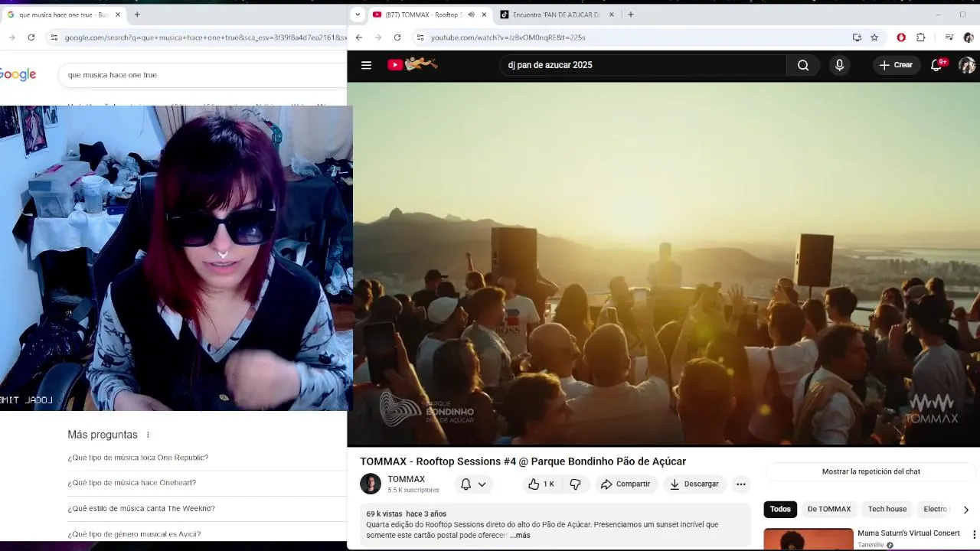Click the video player to pause
This screenshot has height=551, width=980.
coord(663,264)
